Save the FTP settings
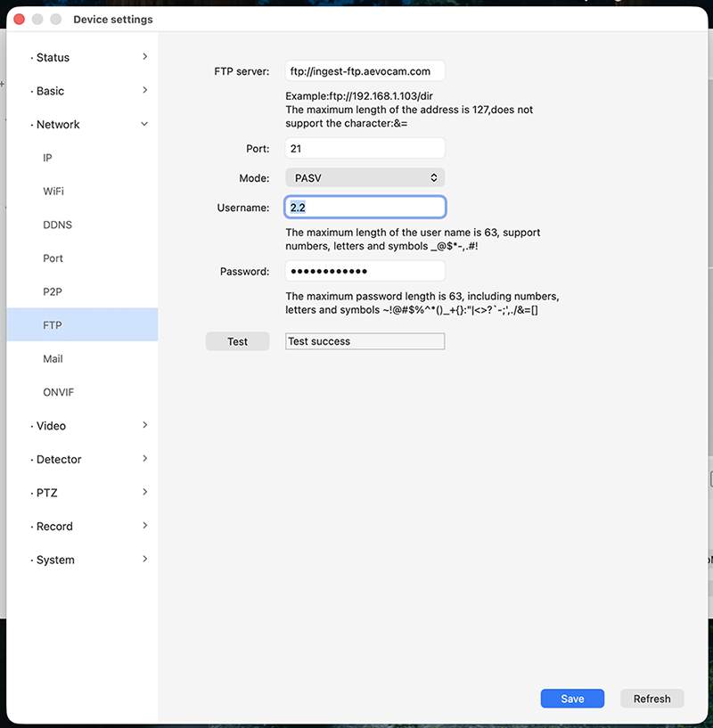The width and height of the screenshot is (713, 728). [572, 699]
